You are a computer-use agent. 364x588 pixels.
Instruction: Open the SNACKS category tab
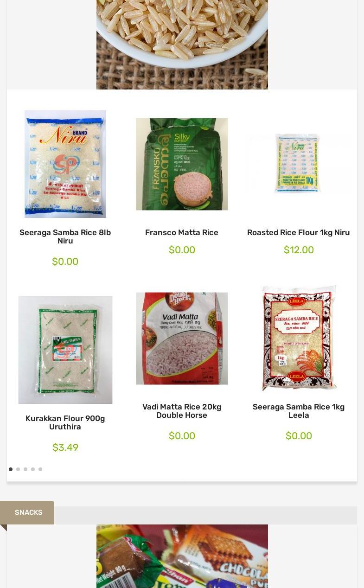pos(27,512)
